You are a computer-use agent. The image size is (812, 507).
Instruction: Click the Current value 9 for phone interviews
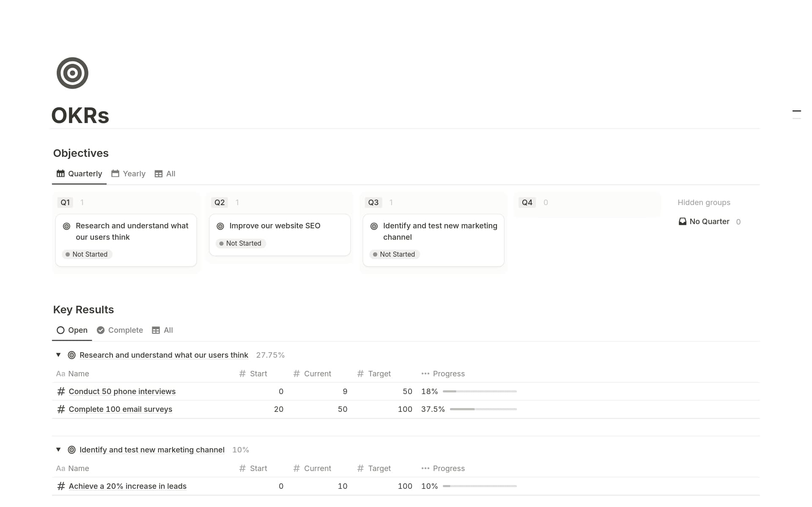pos(345,392)
